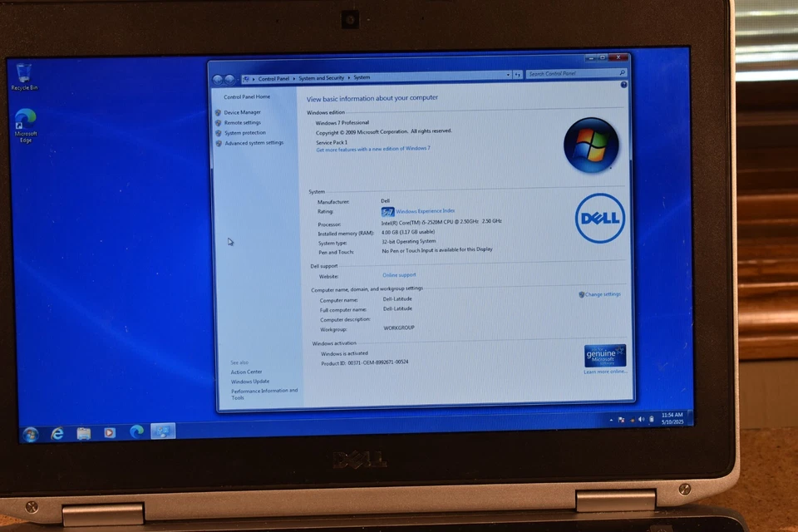
Task: Open the address bar dropdown arrow
Action: 509,75
